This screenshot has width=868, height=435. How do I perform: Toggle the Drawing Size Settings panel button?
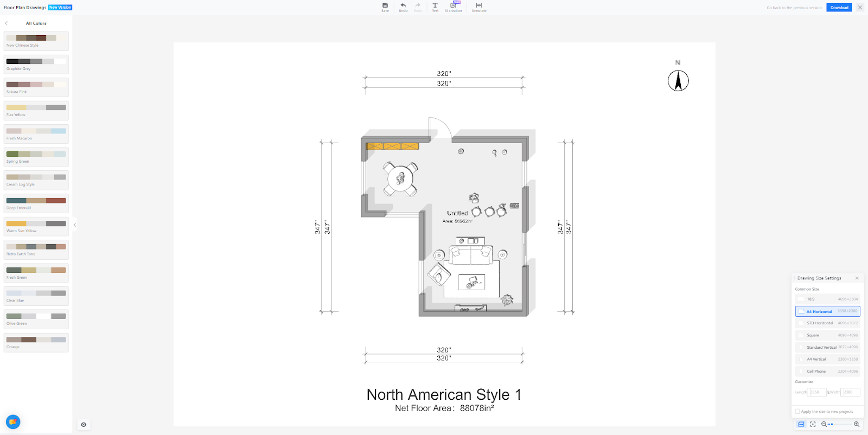tap(801, 424)
